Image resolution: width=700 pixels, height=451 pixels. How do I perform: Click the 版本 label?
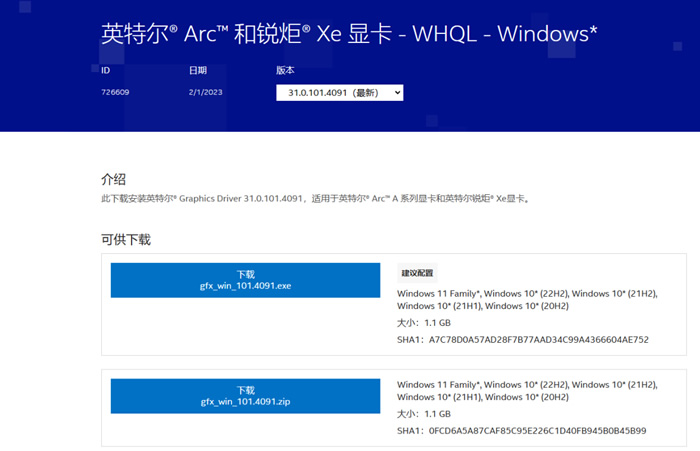(x=285, y=70)
